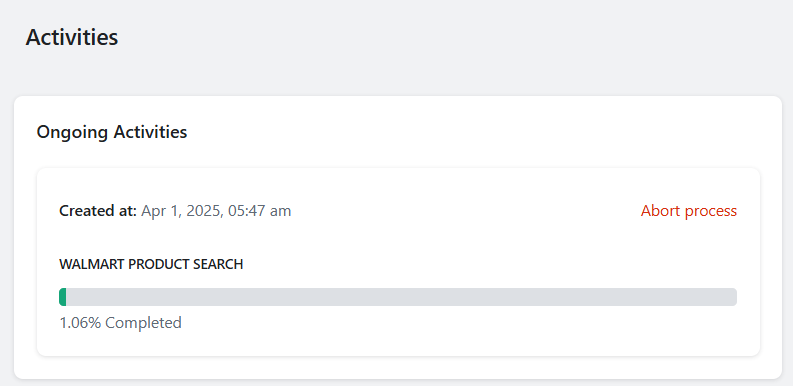793x386 pixels.
Task: Click the Created at label
Action: [98, 210]
